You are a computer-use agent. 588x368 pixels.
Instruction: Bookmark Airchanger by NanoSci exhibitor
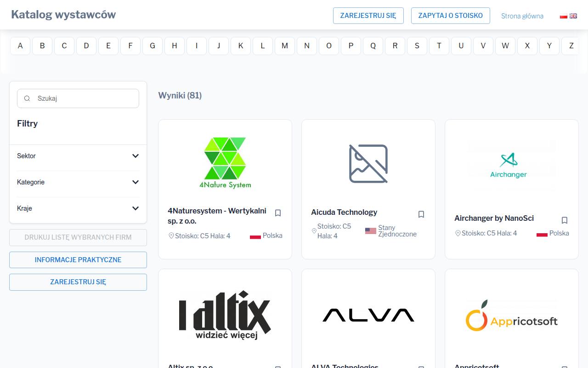(565, 220)
